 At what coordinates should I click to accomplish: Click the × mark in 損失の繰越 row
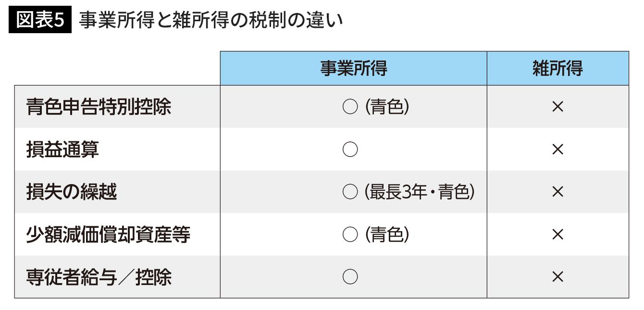pos(557,192)
